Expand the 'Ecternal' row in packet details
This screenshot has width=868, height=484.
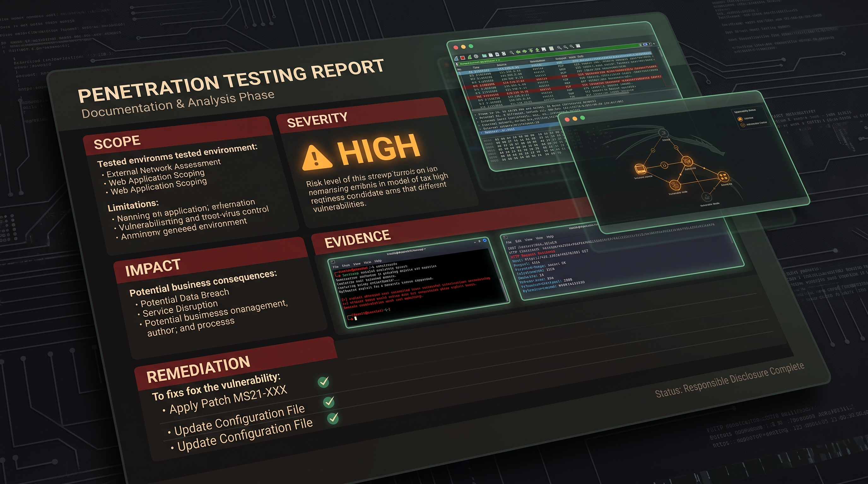click(x=480, y=129)
